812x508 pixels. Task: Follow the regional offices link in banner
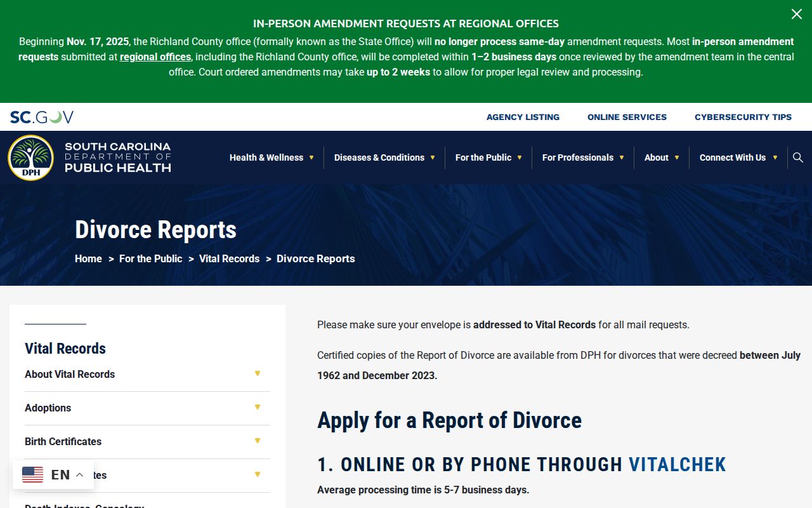pyautogui.click(x=155, y=57)
